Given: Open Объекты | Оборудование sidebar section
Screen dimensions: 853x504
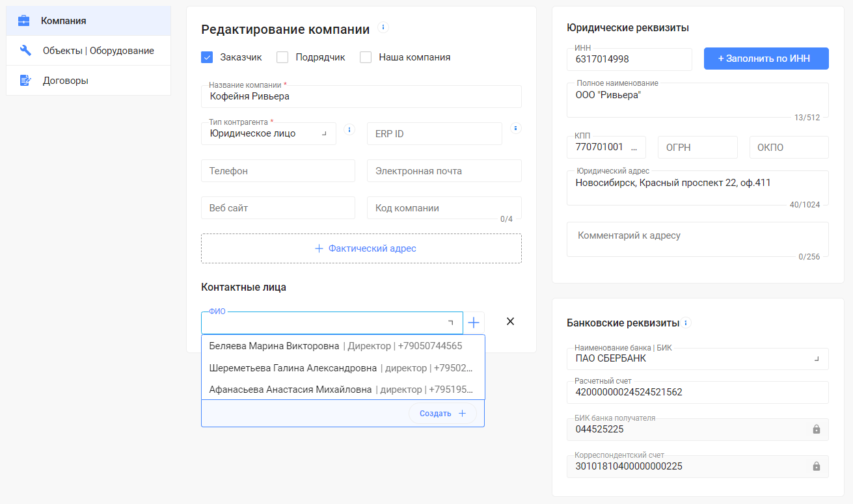Looking at the screenshot, I should coord(88,51).
